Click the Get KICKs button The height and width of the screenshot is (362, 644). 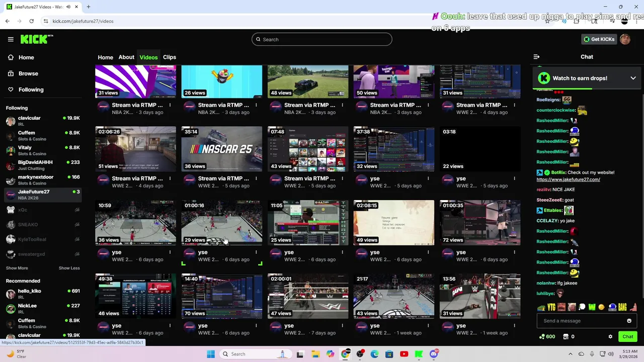pyautogui.click(x=598, y=39)
